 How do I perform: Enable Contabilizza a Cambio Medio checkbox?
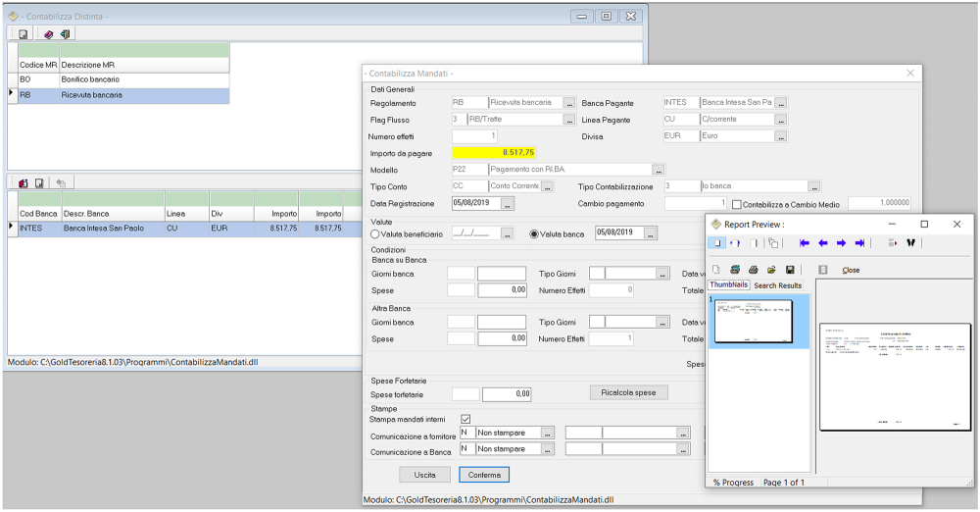[x=737, y=204]
